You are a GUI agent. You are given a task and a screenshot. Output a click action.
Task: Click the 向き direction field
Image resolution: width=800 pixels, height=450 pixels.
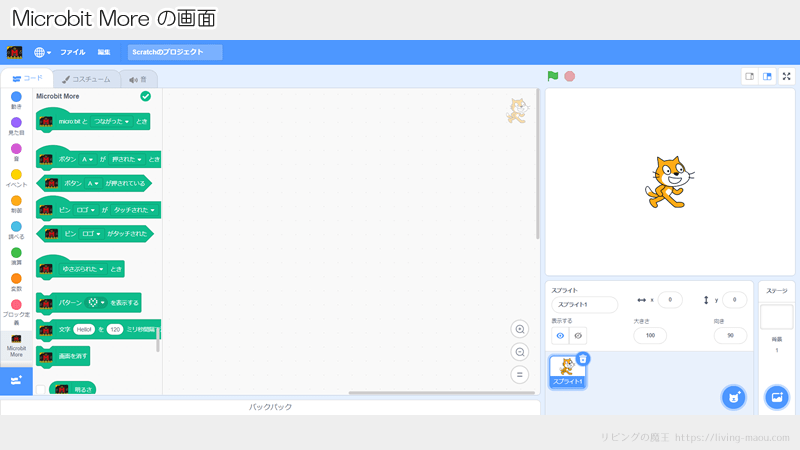730,336
